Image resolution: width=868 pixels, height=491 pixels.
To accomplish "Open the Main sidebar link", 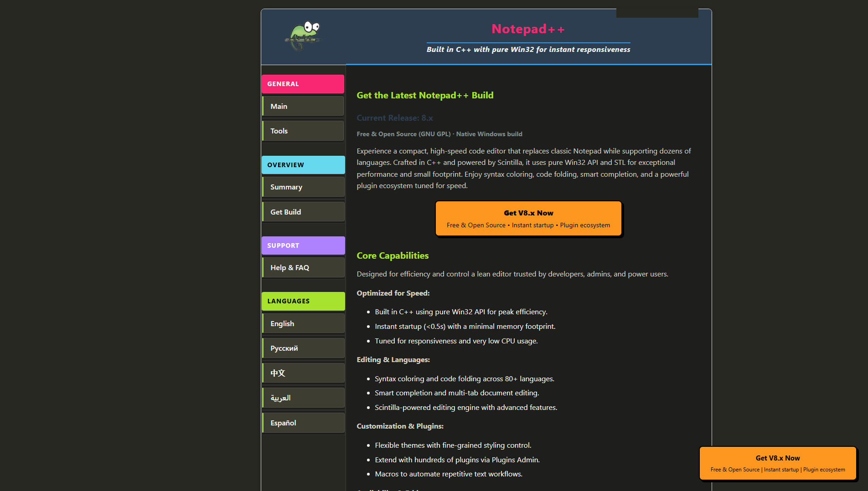I will (303, 106).
